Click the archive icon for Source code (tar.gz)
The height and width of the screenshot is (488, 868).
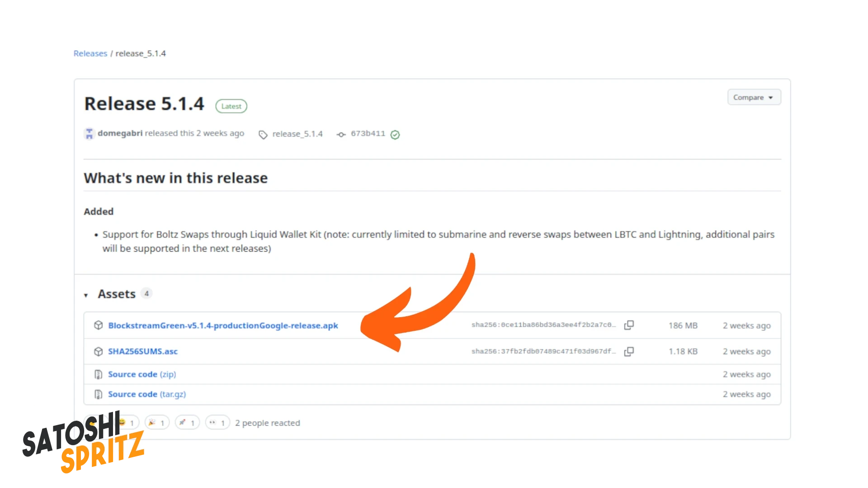coord(98,394)
